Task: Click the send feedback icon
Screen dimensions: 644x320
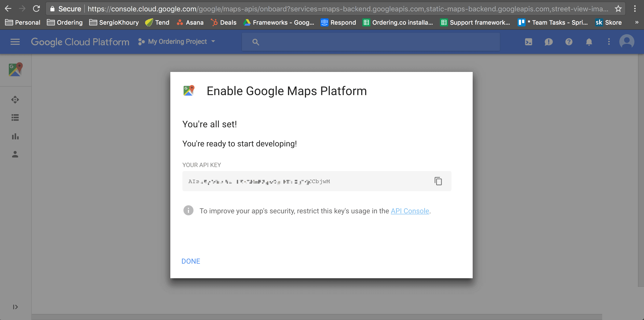Action: pos(549,42)
